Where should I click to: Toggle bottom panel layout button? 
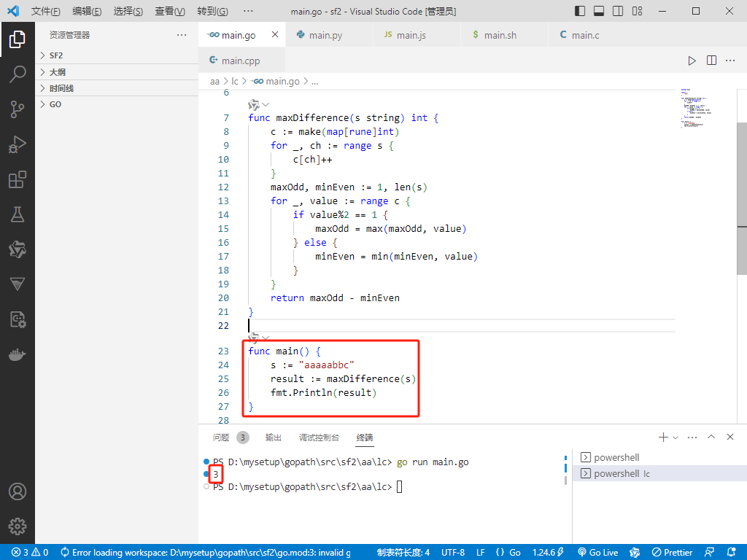click(599, 11)
